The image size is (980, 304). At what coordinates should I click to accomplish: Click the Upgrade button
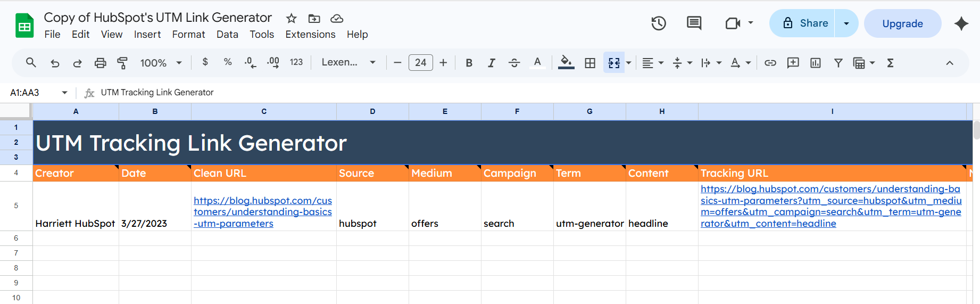coord(902,23)
